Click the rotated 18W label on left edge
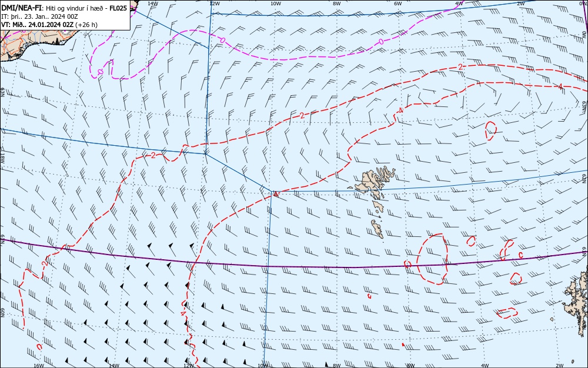 (x=2, y=159)
